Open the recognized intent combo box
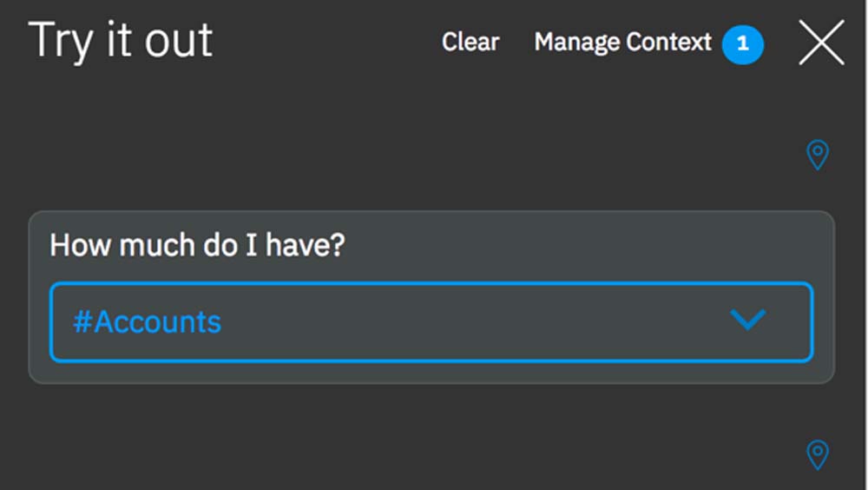868x490 pixels. tap(431, 321)
